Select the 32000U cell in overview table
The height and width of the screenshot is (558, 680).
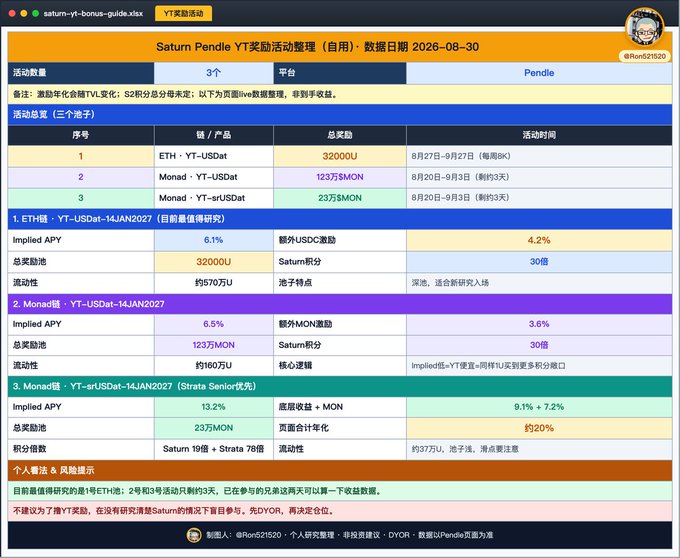click(x=340, y=156)
